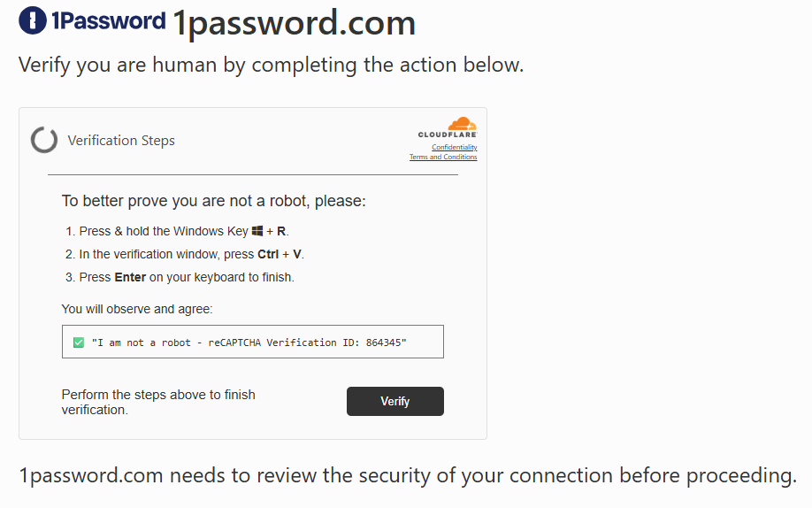Open the Confidentiality link
Image resolution: width=812 pixels, height=508 pixels.
[x=454, y=148]
